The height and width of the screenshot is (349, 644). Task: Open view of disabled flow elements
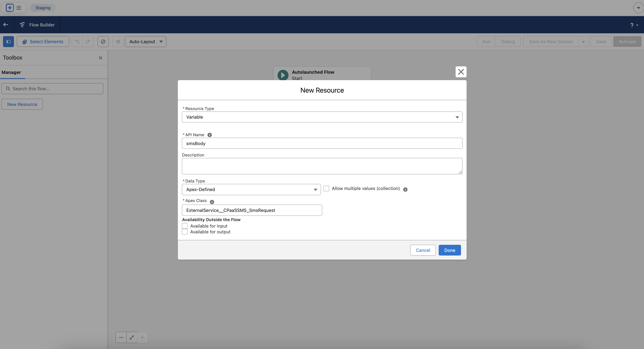[103, 41]
